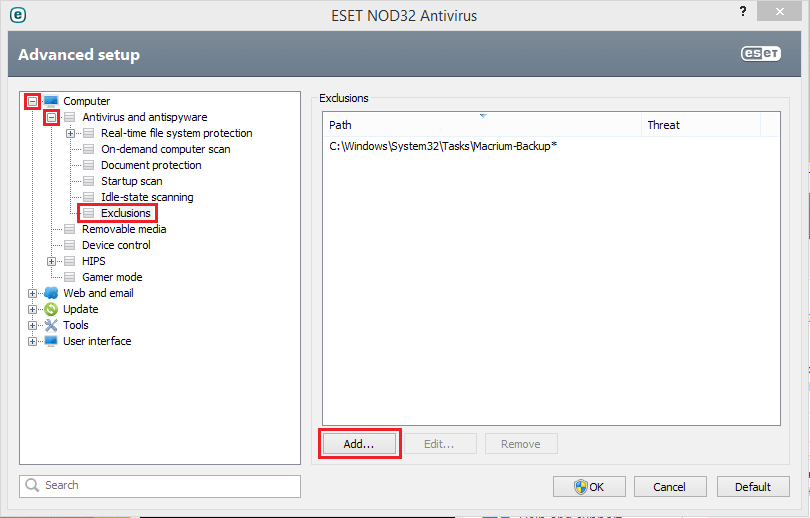The width and height of the screenshot is (810, 518).
Task: Click the HIPS page icon
Action: point(70,261)
